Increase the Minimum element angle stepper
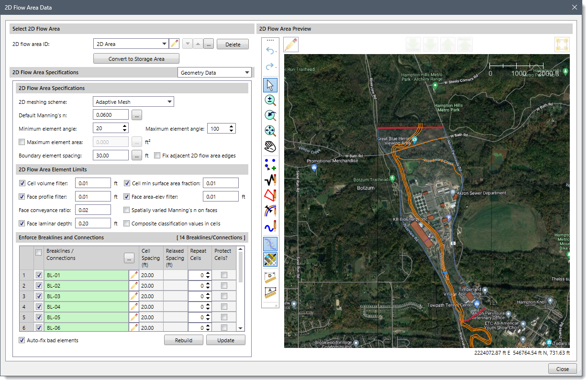Screen dimensions: 588x381 pyautogui.click(x=125, y=126)
